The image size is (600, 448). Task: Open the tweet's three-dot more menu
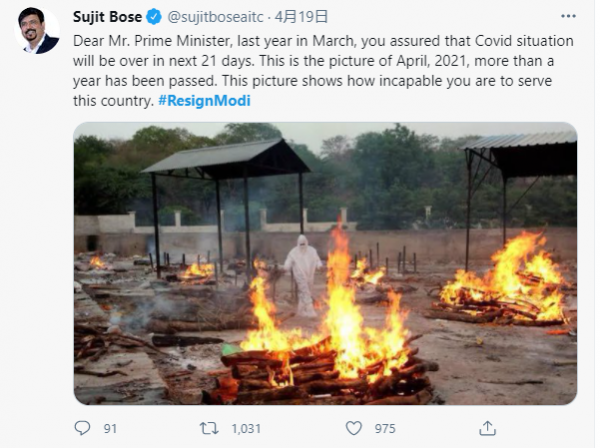(570, 18)
